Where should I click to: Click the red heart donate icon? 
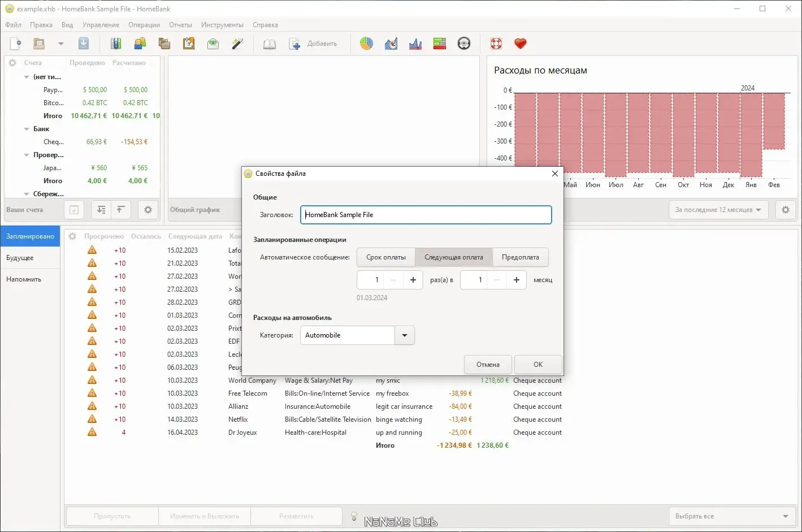click(521, 44)
